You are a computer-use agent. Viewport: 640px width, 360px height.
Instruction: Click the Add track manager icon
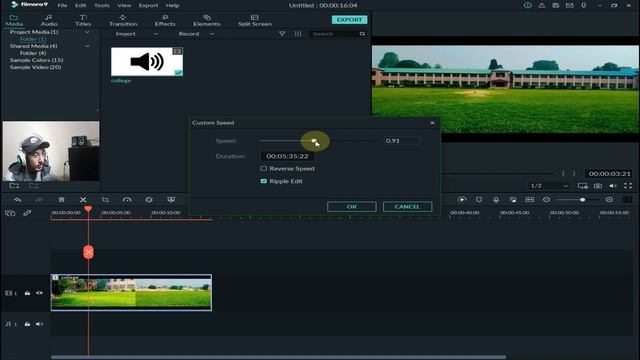(10, 213)
